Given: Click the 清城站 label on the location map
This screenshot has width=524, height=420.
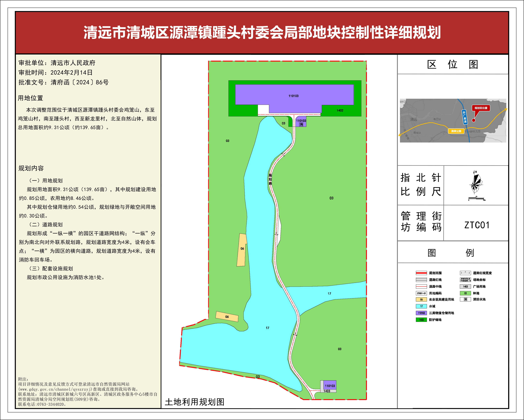Looking at the screenshot, I should [417, 133].
